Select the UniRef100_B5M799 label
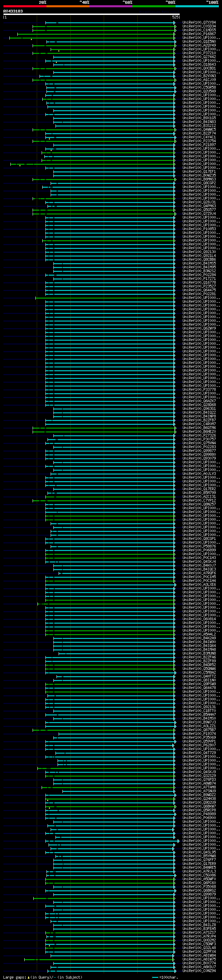Screen dimensions: 222x980 coord(199,493)
